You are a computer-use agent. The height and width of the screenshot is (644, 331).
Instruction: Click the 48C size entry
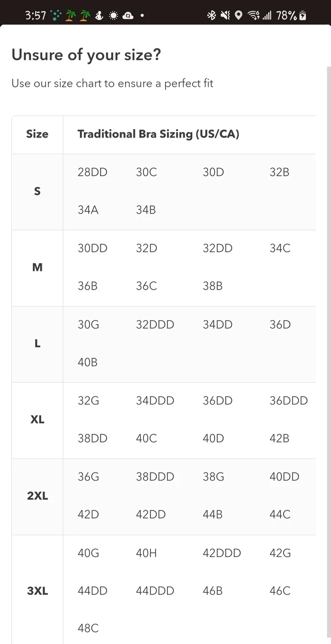[88, 628]
